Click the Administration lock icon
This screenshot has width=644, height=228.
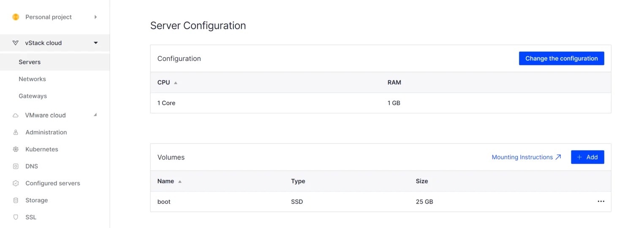(16, 133)
